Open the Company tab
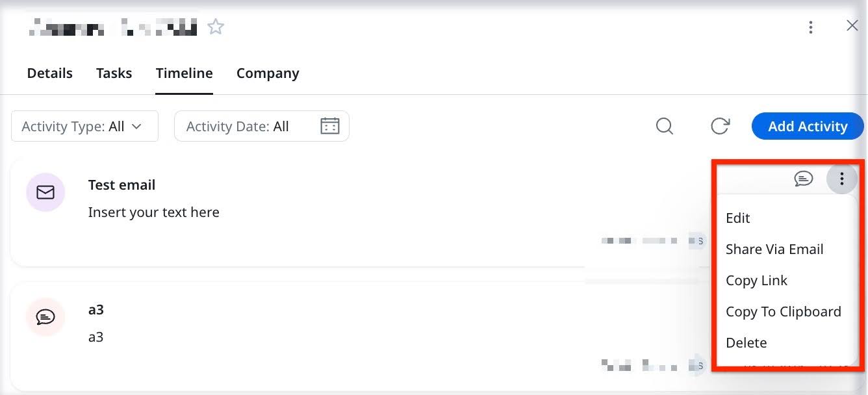 coord(268,73)
